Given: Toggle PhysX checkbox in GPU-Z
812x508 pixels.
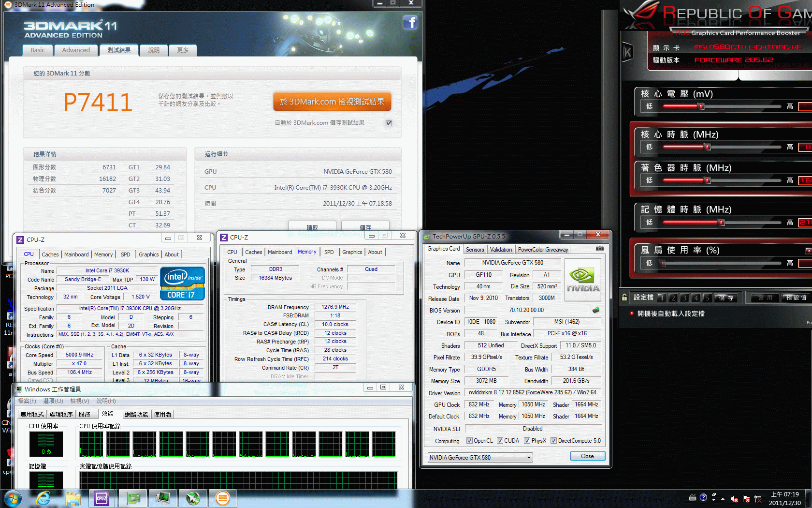Looking at the screenshot, I should (x=527, y=441).
